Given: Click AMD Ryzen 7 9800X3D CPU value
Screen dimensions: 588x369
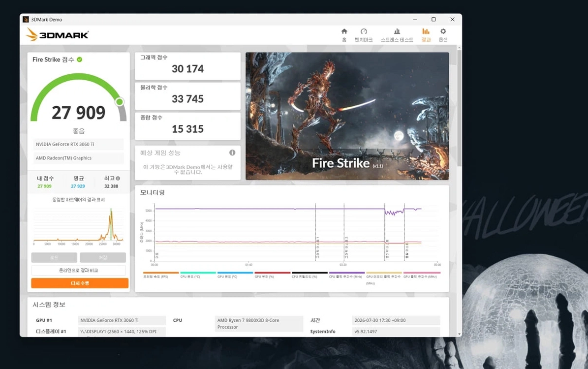Looking at the screenshot, I should pos(259,324).
